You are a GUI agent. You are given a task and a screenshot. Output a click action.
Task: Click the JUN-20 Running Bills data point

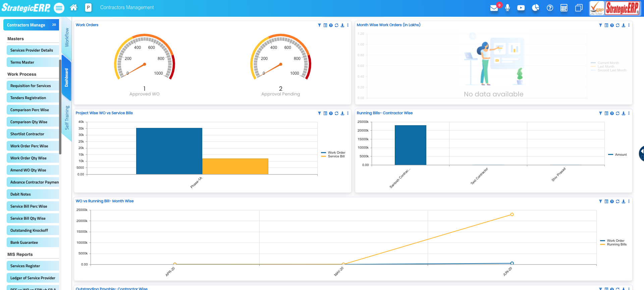(x=512, y=214)
